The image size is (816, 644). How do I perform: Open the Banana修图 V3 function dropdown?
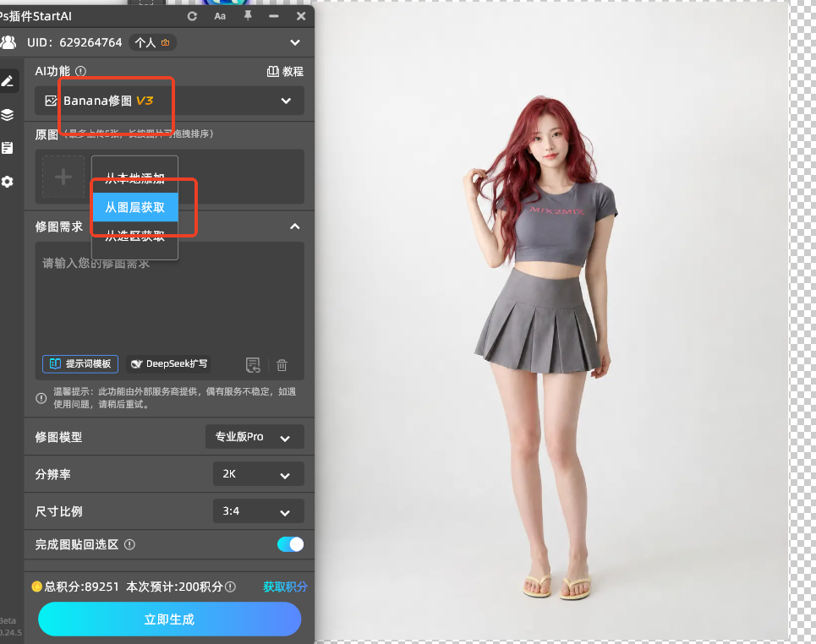[x=170, y=101]
